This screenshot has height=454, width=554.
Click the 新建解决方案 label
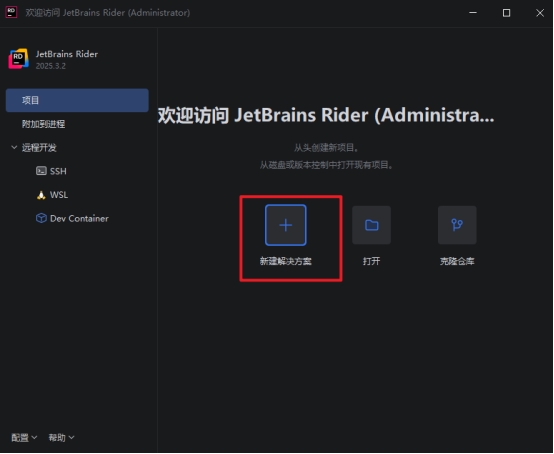click(x=285, y=261)
